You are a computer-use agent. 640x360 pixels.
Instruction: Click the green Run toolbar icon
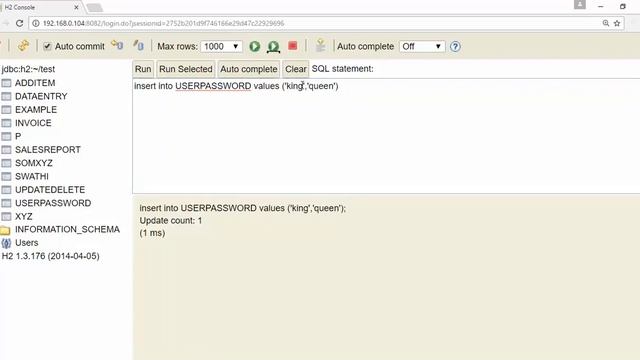click(255, 46)
